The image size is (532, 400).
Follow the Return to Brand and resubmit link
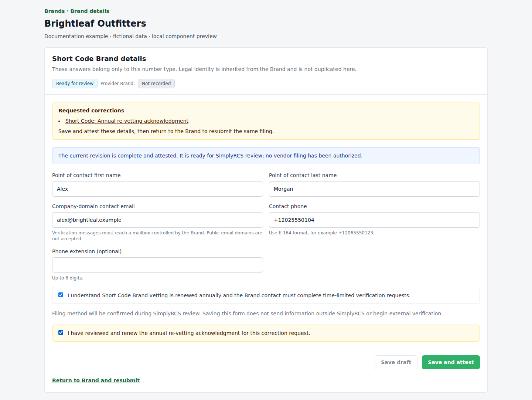click(96, 380)
